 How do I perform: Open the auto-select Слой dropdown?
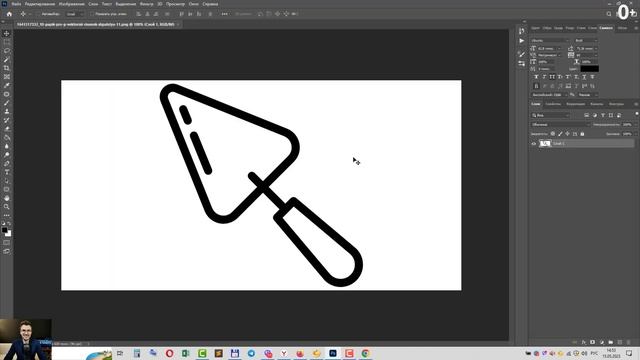coord(75,14)
